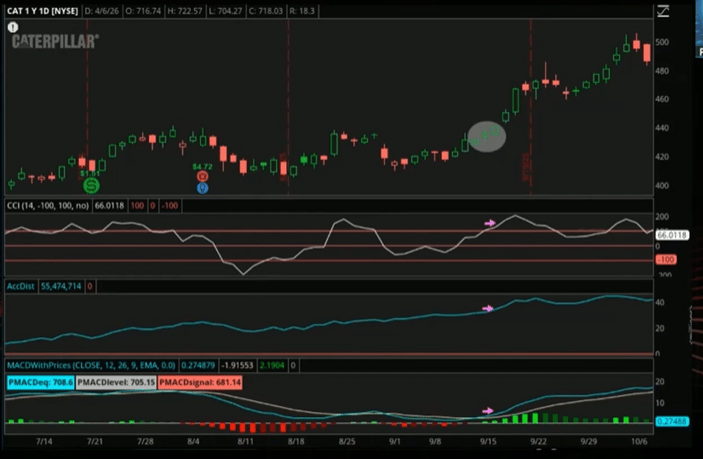This screenshot has height=459, width=703.
Task: Click the red -100 bubble on the CCI axis
Action: tap(666, 260)
